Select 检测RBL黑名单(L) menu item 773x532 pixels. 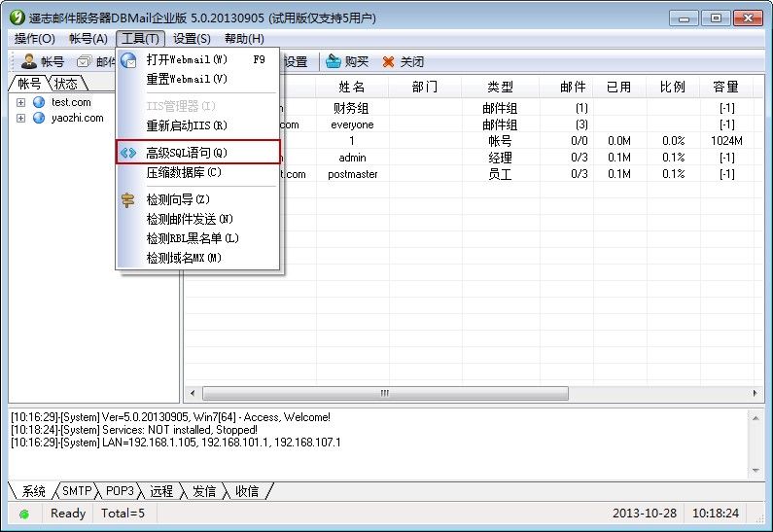point(198,238)
